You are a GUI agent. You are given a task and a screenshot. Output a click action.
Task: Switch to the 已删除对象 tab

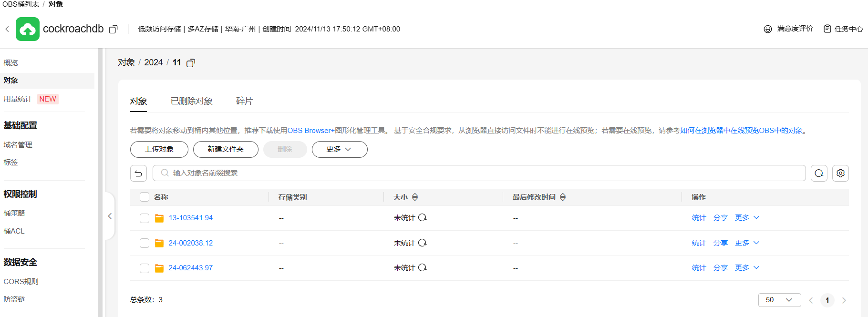[192, 101]
